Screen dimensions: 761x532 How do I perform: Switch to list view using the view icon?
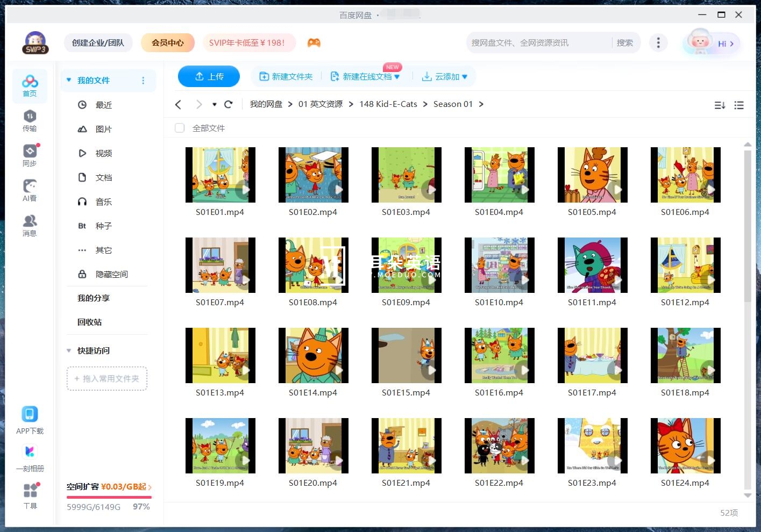pyautogui.click(x=739, y=105)
